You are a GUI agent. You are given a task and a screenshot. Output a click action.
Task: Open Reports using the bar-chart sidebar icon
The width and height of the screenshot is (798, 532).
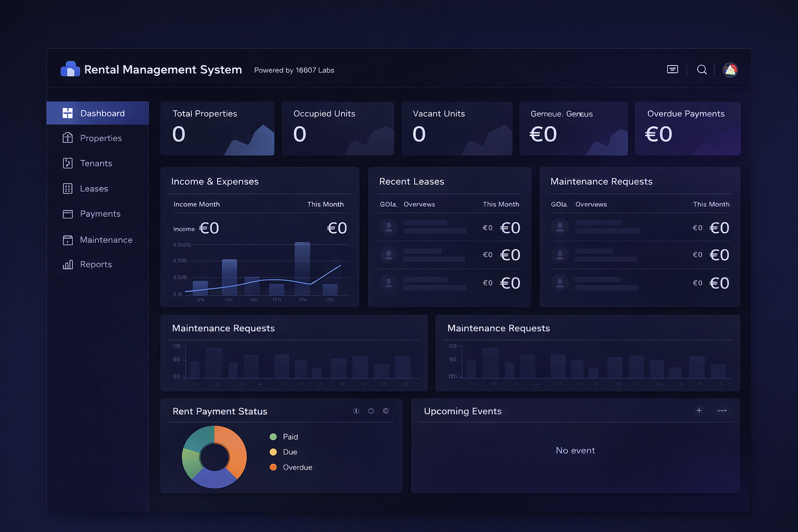tap(68, 264)
